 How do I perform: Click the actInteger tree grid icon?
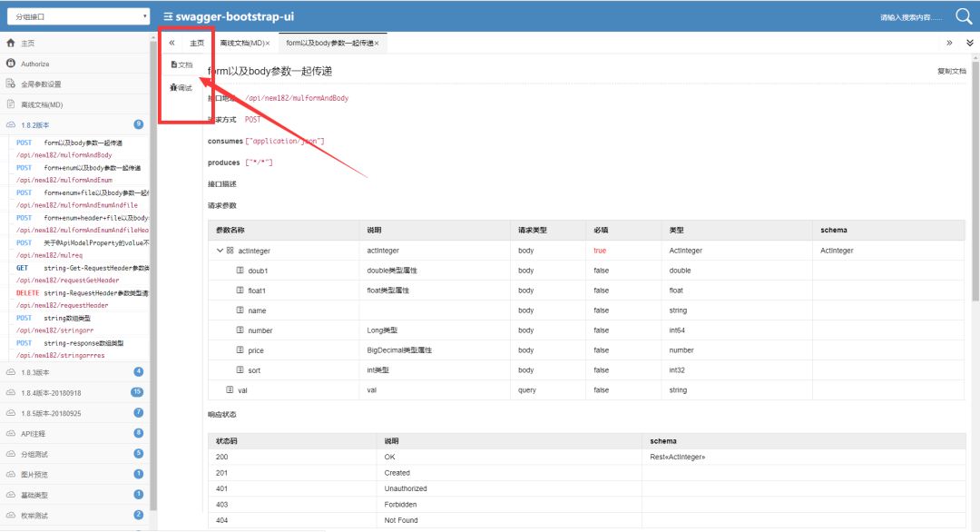coord(230,250)
